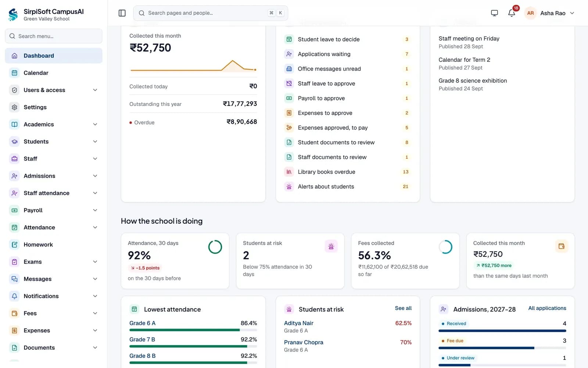Expand the Fees sidebar section
Screen dimensions: 588x368
[54, 314]
